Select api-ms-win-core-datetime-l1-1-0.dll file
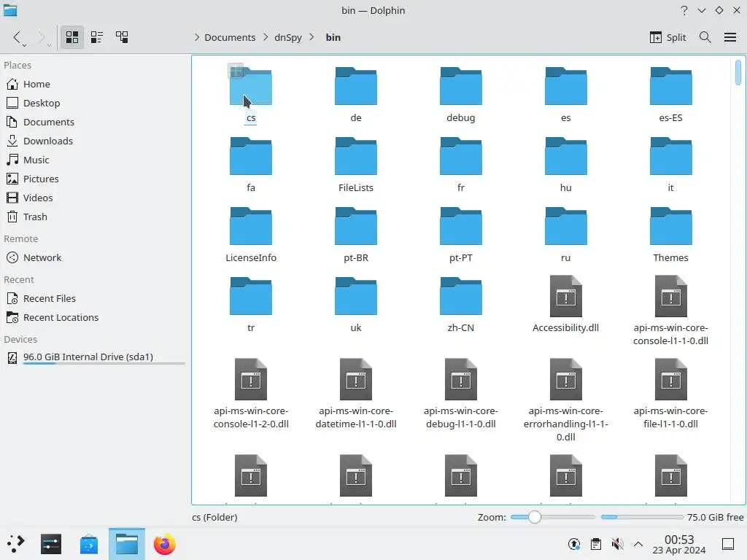The height and width of the screenshot is (560, 747). pyautogui.click(x=356, y=393)
